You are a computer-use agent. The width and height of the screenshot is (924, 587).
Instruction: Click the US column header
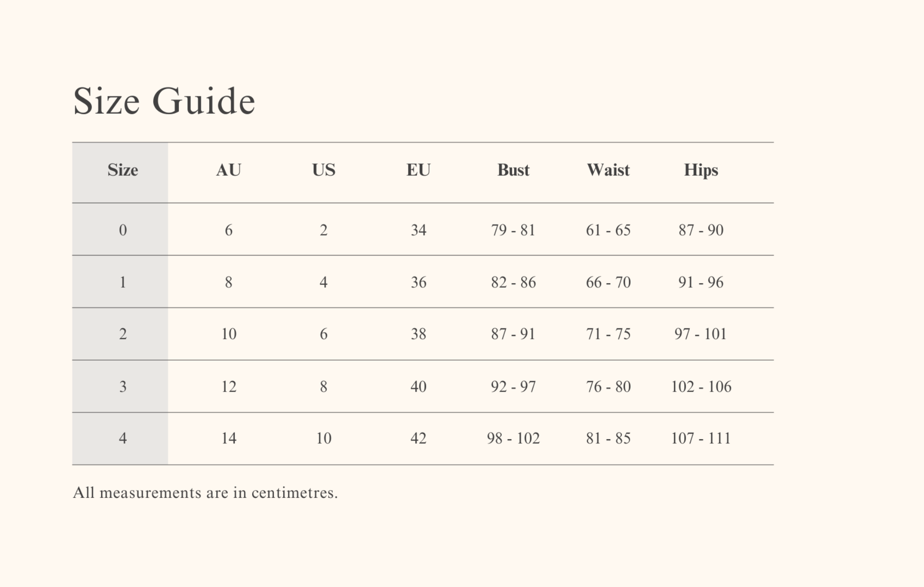click(323, 170)
